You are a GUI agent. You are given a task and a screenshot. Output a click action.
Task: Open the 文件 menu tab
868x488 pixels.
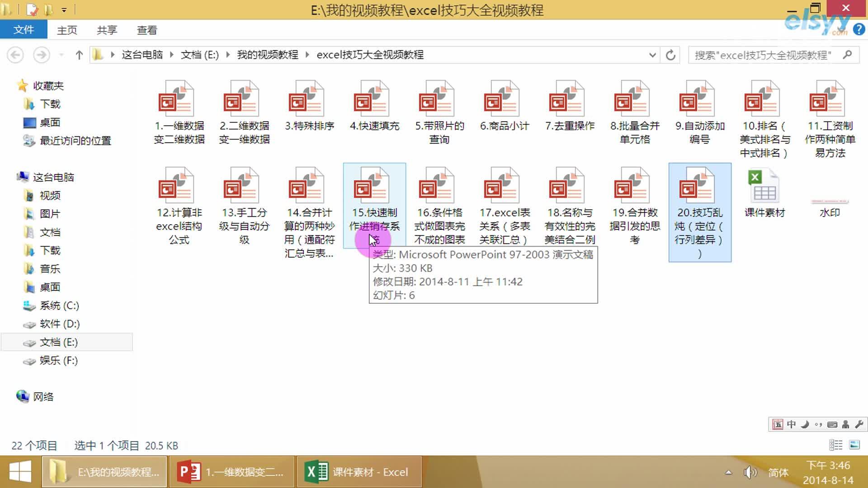(24, 30)
